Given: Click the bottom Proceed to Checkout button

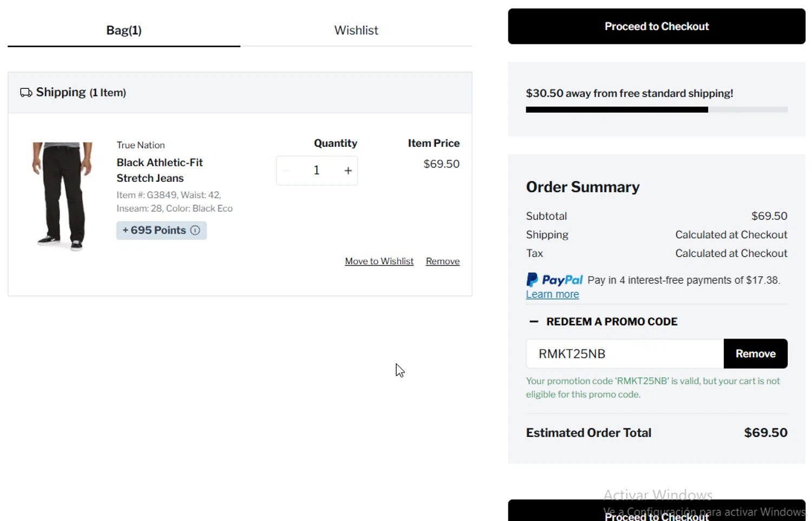Looking at the screenshot, I should 656,512.
